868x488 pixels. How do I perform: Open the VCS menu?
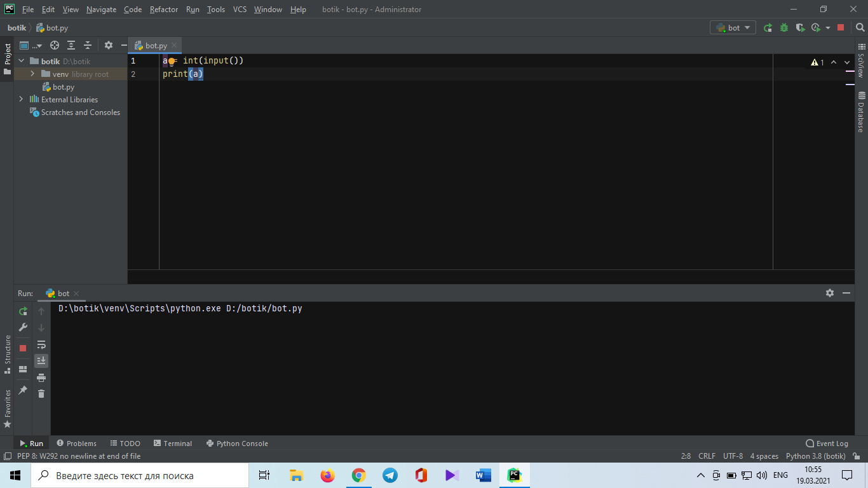click(x=240, y=10)
